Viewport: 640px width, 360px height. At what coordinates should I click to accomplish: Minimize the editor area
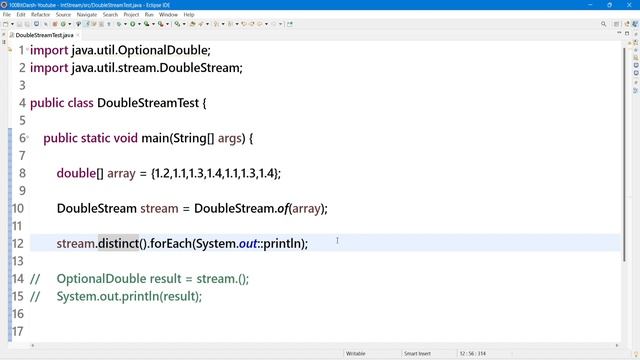click(619, 33)
